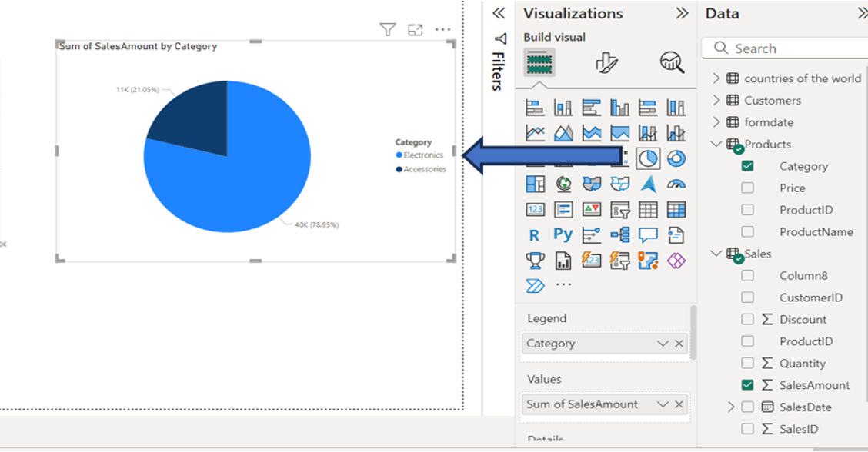Enable the Quantity field checkbox
This screenshot has width=868, height=452.
(x=746, y=363)
